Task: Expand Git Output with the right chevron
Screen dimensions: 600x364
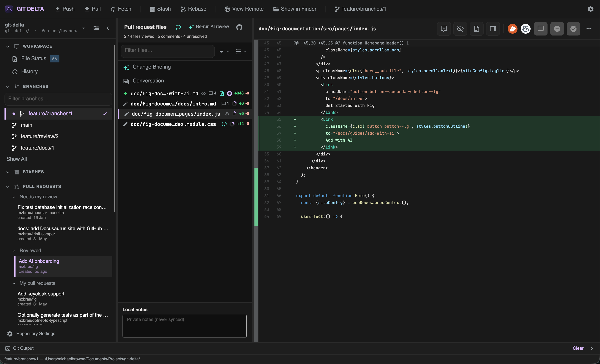Action: (x=592, y=348)
